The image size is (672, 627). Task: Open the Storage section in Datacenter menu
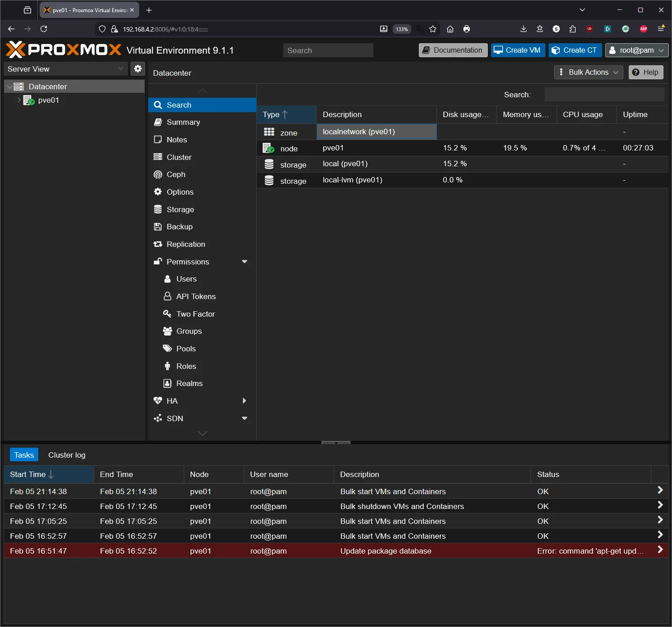[180, 209]
